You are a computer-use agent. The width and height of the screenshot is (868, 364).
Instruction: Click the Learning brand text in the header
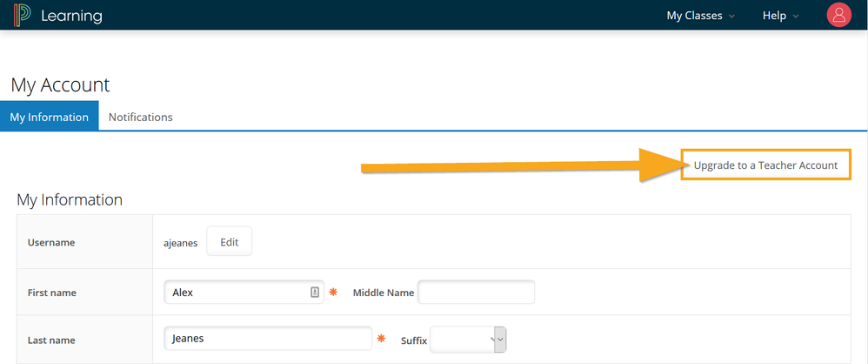[71, 16]
